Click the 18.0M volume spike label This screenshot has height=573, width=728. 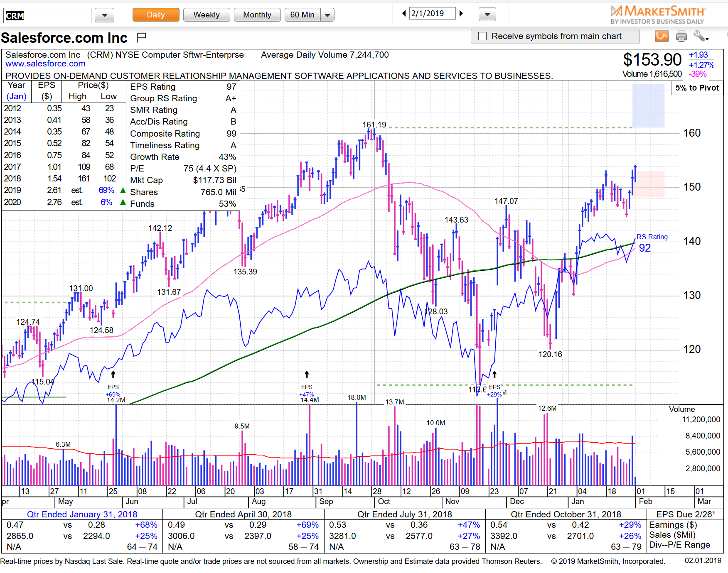click(357, 397)
